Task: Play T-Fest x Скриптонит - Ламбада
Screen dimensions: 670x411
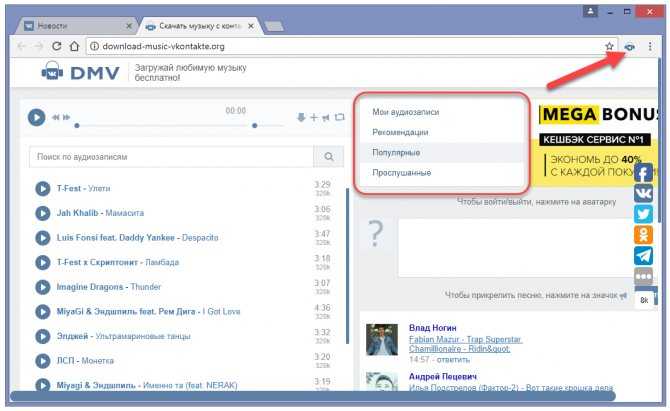Action: click(x=43, y=262)
